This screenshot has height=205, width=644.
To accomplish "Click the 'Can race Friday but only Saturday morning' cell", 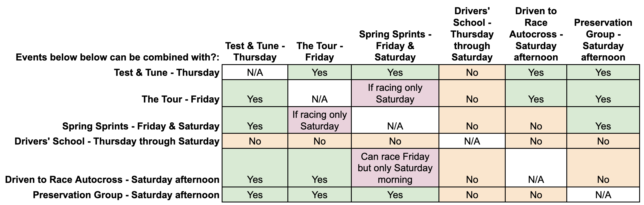I will (395, 168).
